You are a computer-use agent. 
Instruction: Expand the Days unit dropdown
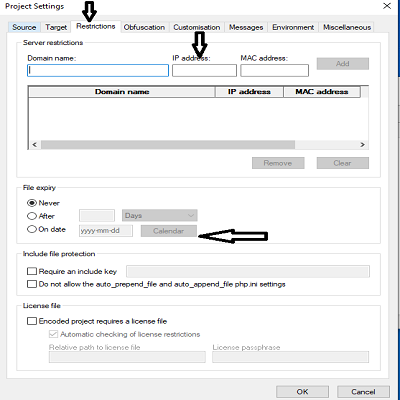(160, 216)
